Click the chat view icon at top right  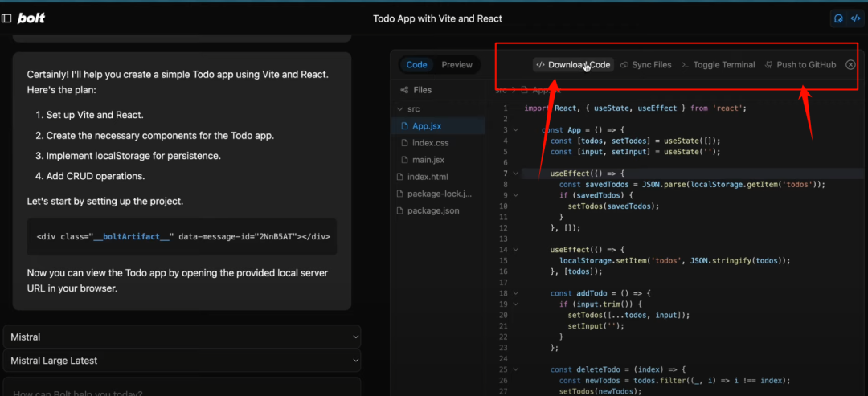839,18
